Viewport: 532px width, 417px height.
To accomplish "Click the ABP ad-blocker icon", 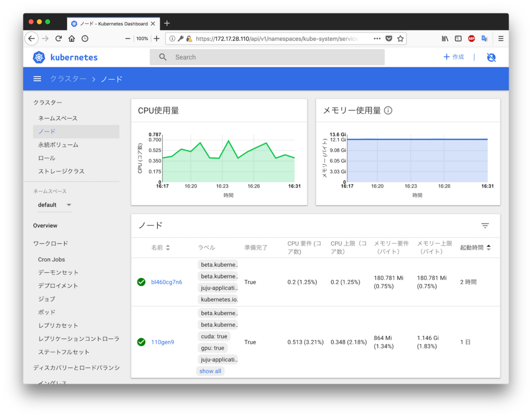I will pos(471,38).
